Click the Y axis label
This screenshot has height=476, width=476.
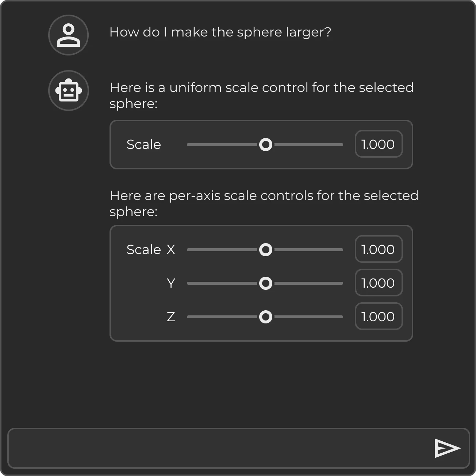tap(171, 283)
